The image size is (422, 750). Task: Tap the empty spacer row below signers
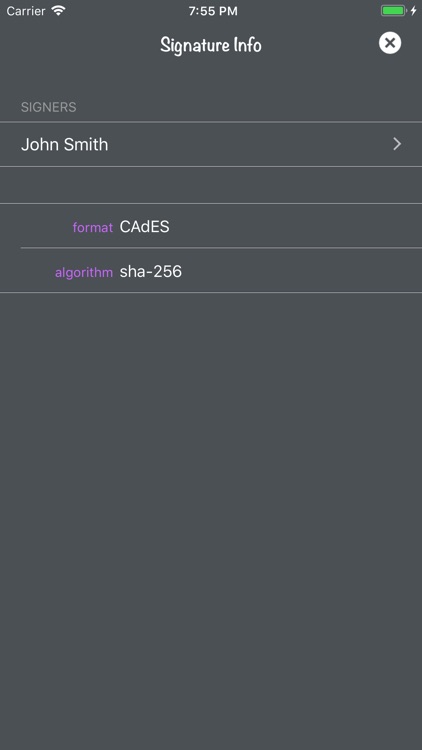211,185
